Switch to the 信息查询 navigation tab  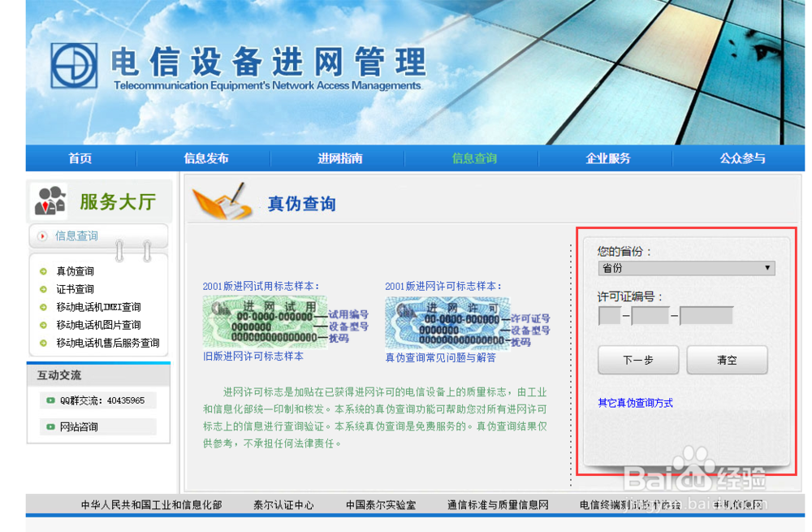pyautogui.click(x=474, y=158)
